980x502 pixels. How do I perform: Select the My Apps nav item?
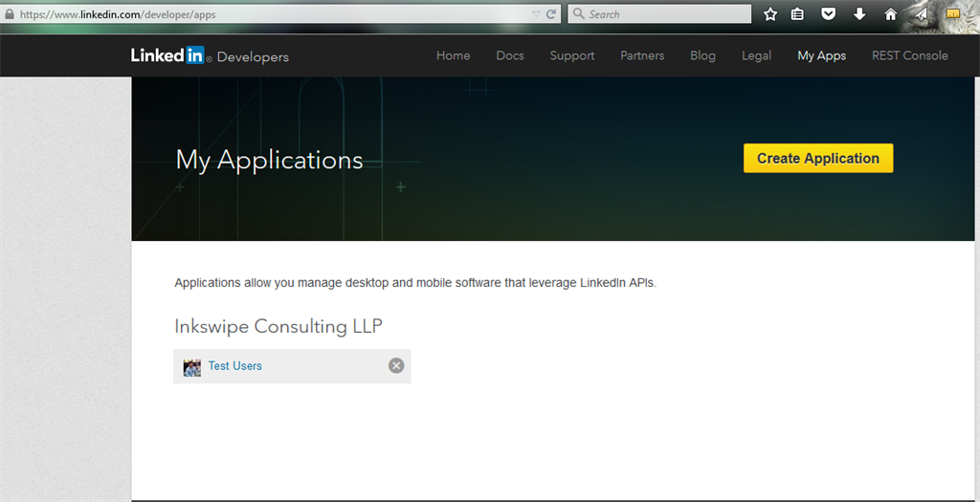point(821,55)
